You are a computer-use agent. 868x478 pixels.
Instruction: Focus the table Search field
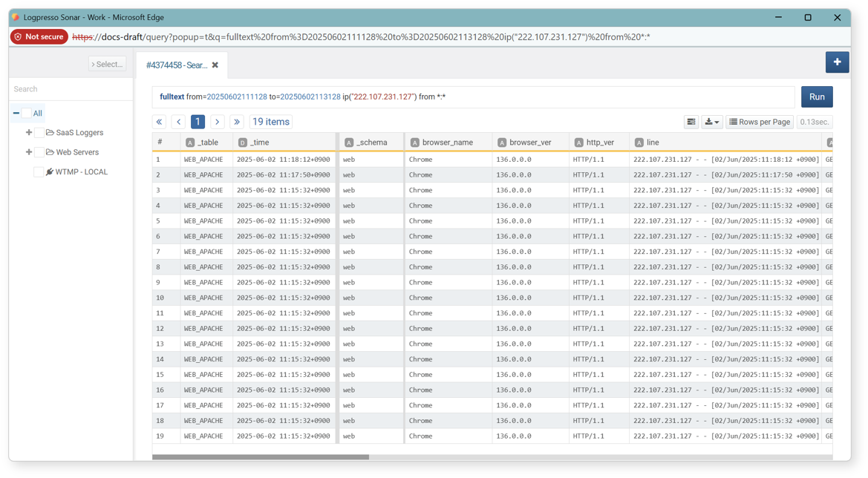point(71,89)
